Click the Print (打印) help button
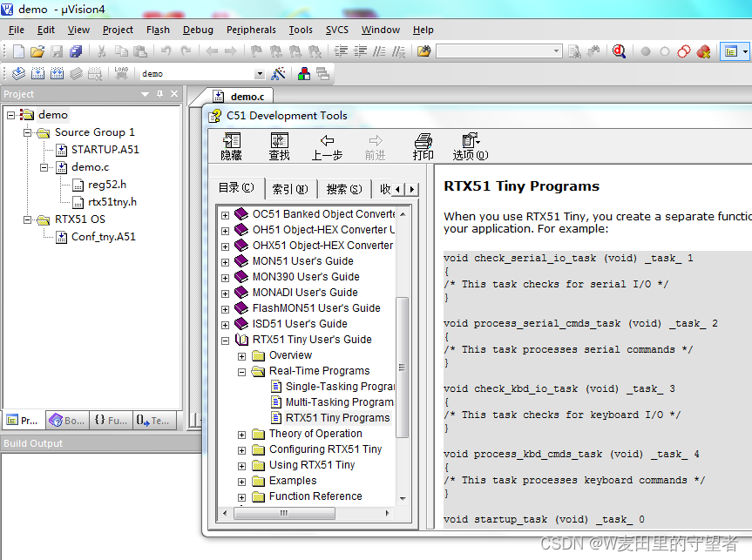752x560 pixels. click(x=423, y=146)
